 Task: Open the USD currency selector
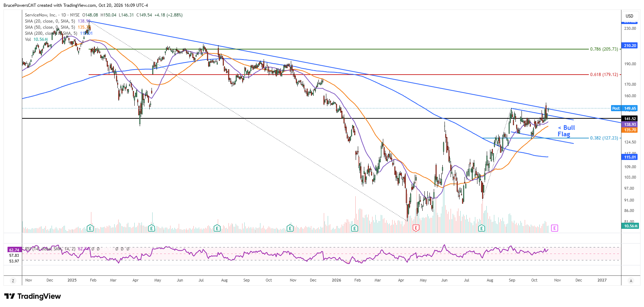tap(629, 16)
